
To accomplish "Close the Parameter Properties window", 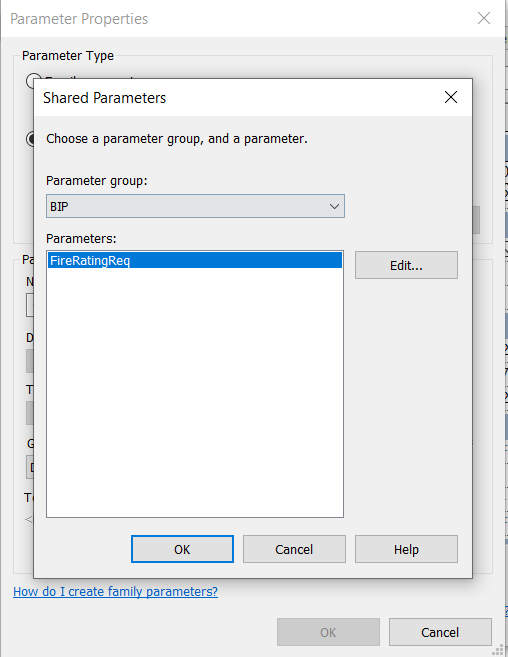I will [484, 18].
